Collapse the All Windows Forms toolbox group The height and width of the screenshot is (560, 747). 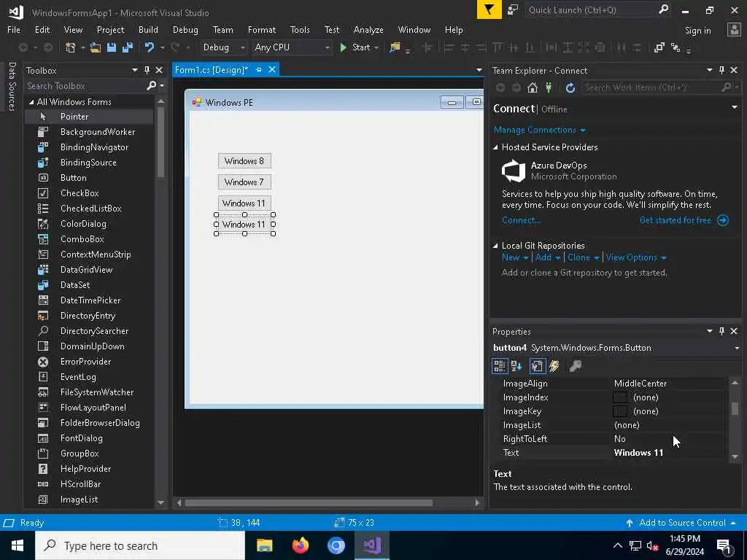pos(31,102)
